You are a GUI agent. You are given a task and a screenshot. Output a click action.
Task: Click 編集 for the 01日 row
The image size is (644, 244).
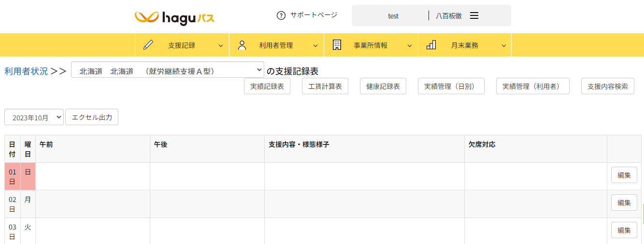coord(624,175)
